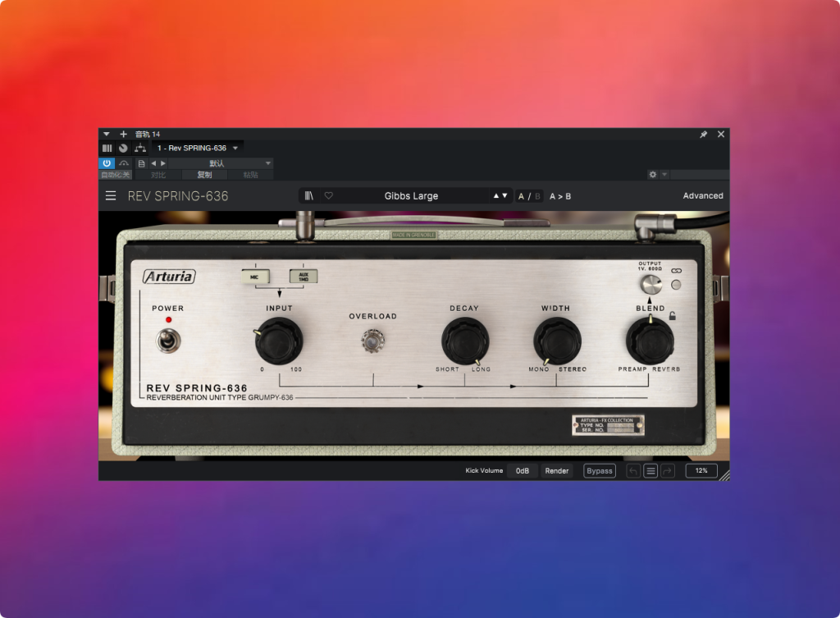This screenshot has height=618, width=840.
Task: Click the BLEND knob
Action: pos(650,341)
